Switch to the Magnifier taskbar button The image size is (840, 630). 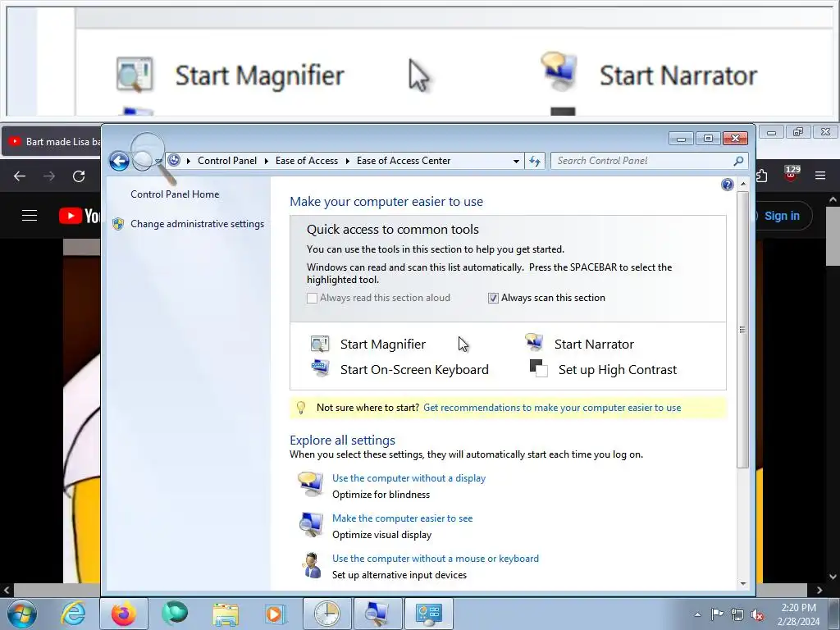click(x=377, y=614)
